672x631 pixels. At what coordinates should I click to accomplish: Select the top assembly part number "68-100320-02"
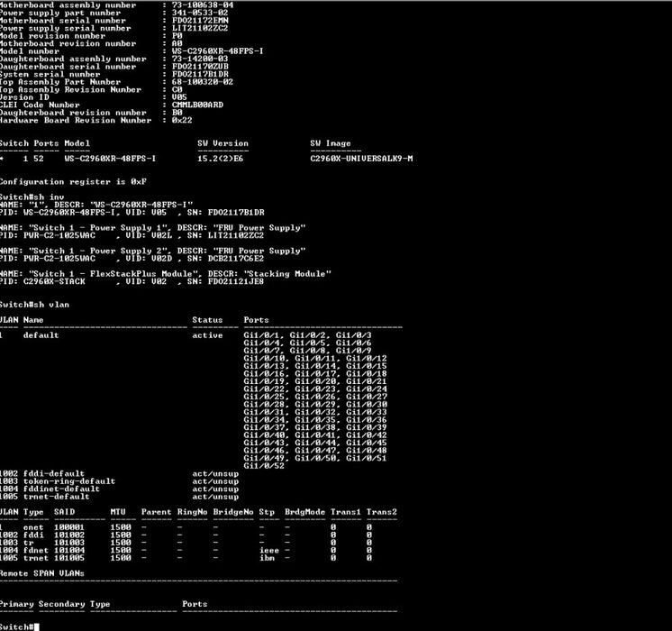coord(203,82)
